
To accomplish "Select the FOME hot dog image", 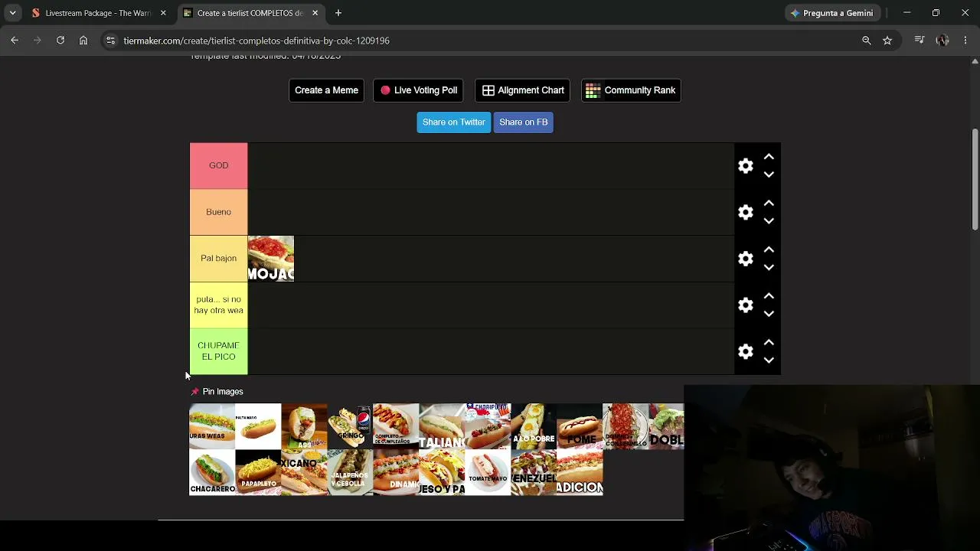I will pyautogui.click(x=580, y=426).
